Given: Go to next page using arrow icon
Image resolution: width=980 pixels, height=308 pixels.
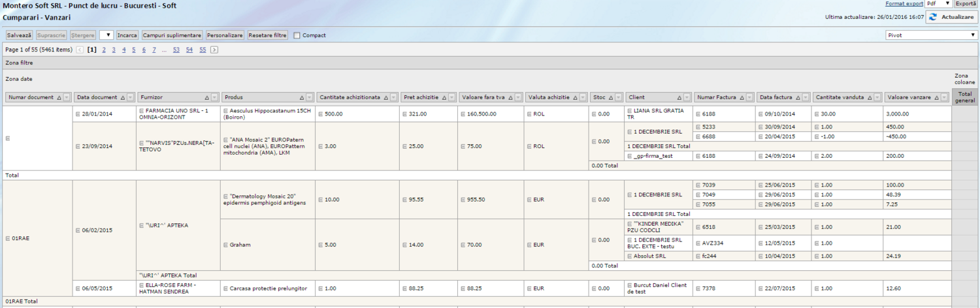Looking at the screenshot, I should click(214, 50).
